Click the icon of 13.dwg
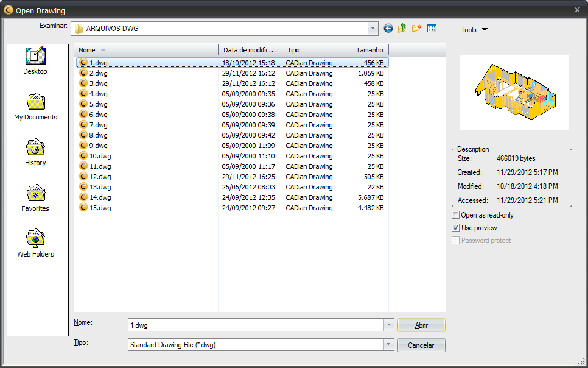588x368 pixels. tap(83, 187)
